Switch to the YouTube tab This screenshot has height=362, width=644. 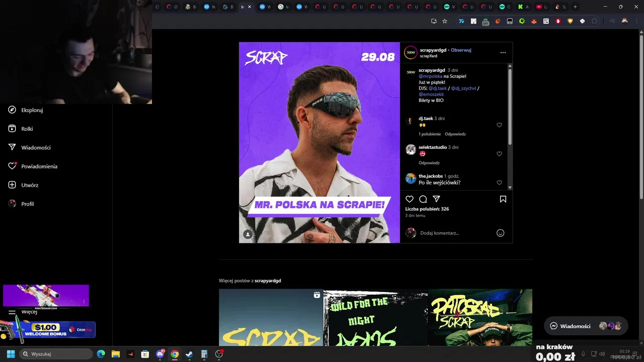[x=542, y=7]
